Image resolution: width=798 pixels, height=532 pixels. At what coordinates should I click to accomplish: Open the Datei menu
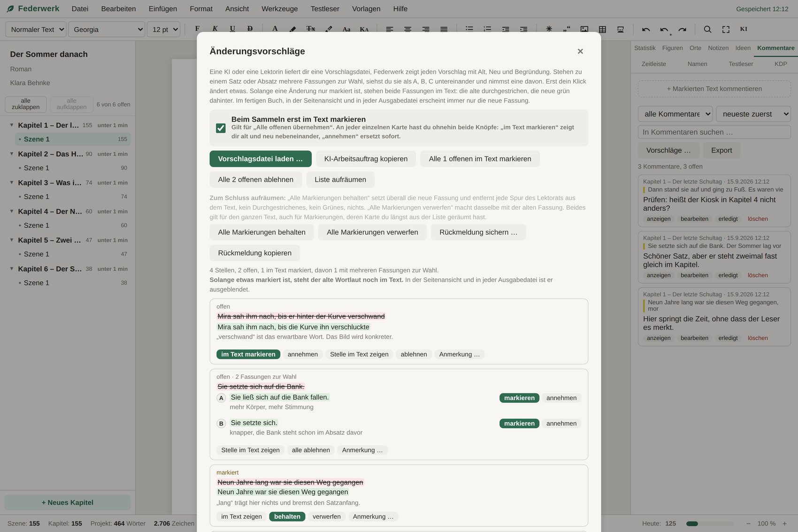80,8
